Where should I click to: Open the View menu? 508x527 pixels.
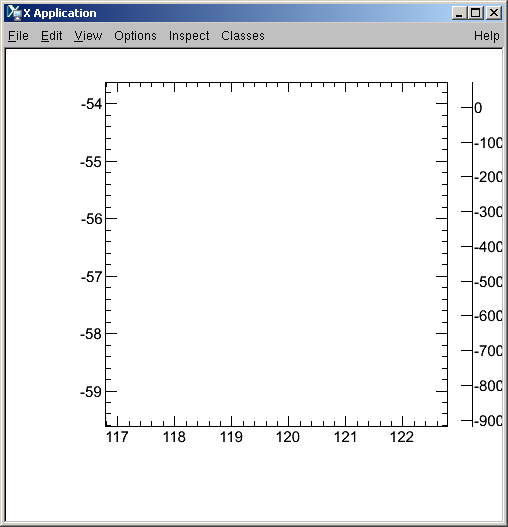88,36
